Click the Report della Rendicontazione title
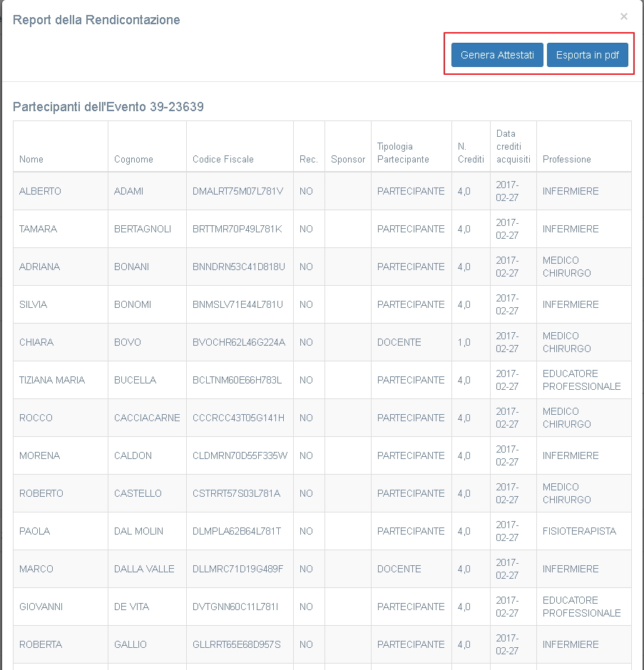Image resolution: width=644 pixels, height=670 pixels. tap(96, 20)
